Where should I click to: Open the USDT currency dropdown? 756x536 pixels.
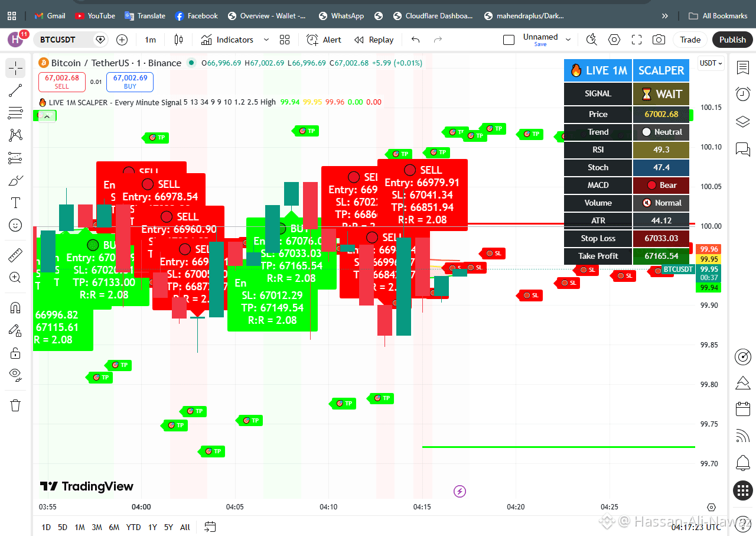click(x=711, y=63)
